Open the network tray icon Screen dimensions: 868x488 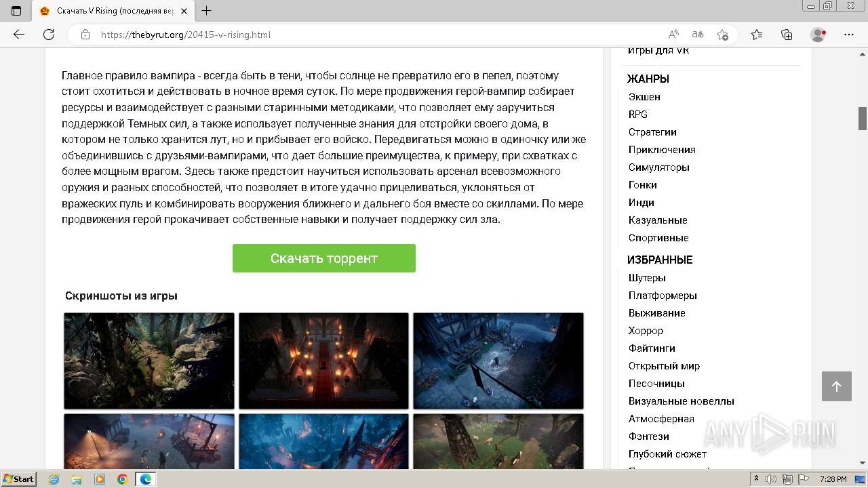pos(787,479)
